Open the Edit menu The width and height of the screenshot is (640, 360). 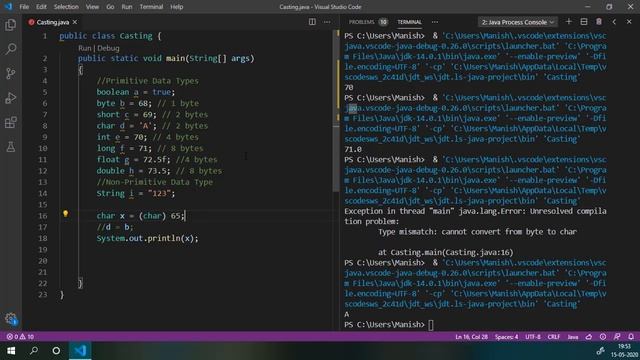(41, 7)
